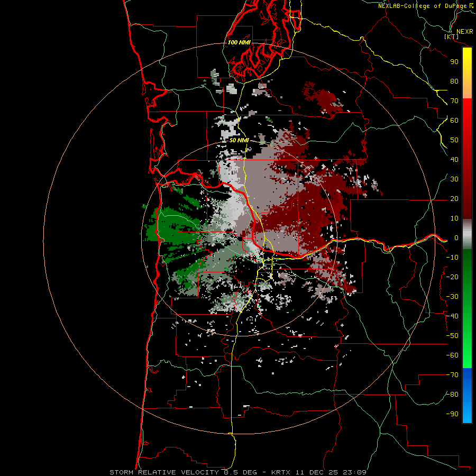476x476 pixels.
Task: Click the -70 value on velocity scale
Action: pyautogui.click(x=452, y=375)
